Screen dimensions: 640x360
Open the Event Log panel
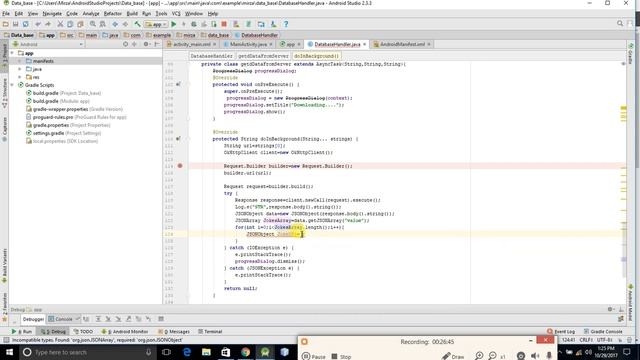[x=561, y=331]
